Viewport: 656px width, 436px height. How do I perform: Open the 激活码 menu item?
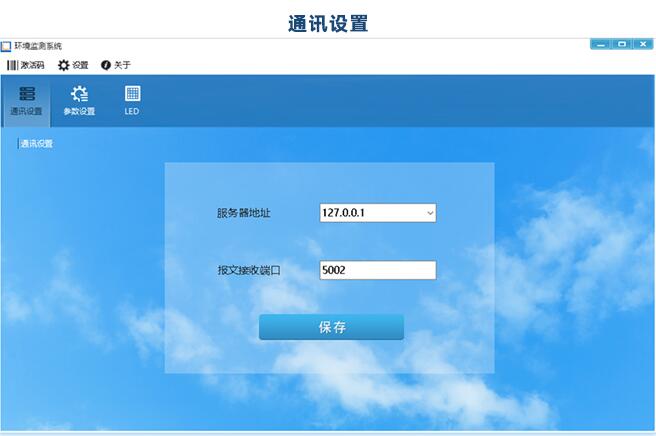click(x=32, y=65)
